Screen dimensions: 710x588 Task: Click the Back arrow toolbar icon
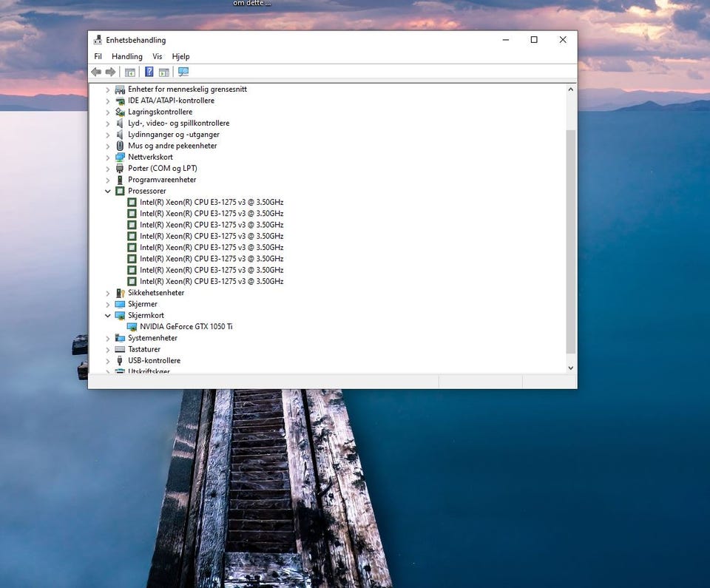pos(96,72)
